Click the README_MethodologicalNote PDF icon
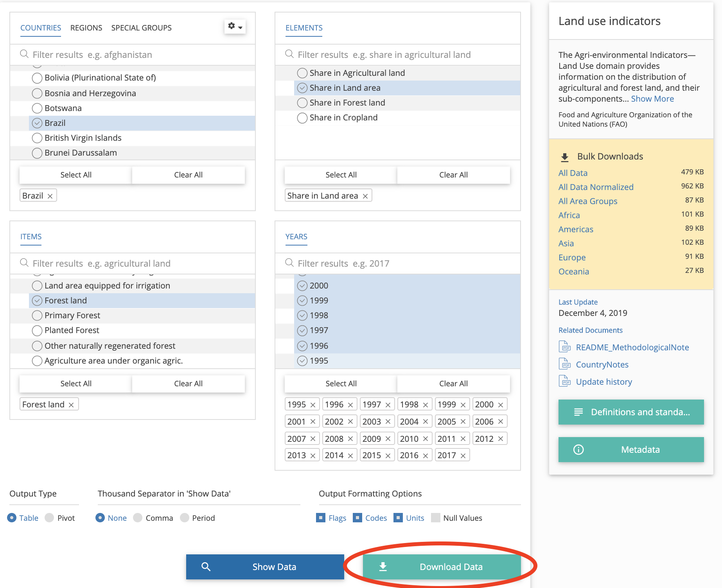 click(x=564, y=347)
